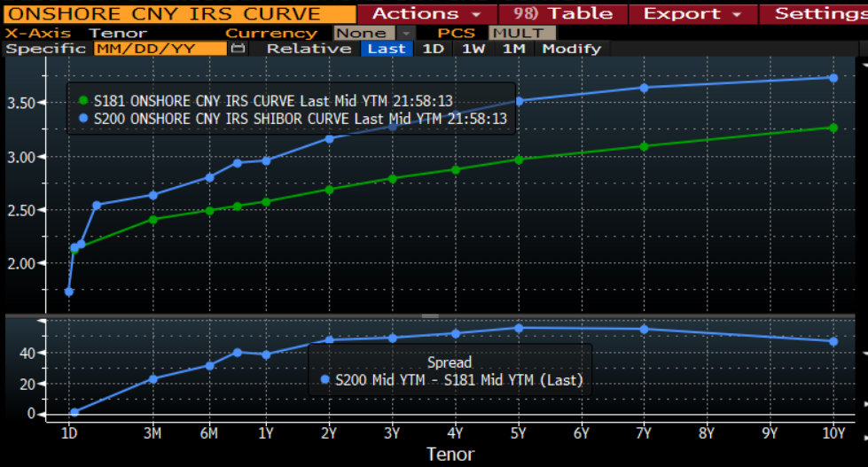Screen dimensions: 868x467
Task: Expand the Actions dropdown menu
Action: click(426, 13)
